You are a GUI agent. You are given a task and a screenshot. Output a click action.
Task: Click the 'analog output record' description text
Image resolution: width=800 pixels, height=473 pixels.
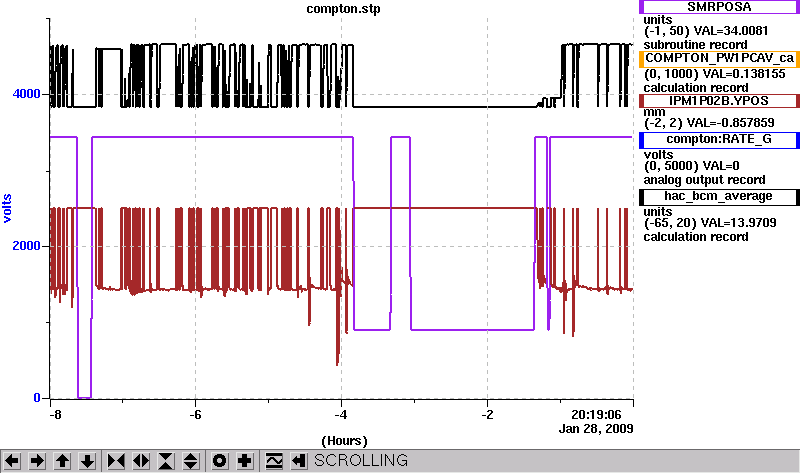pos(705,180)
